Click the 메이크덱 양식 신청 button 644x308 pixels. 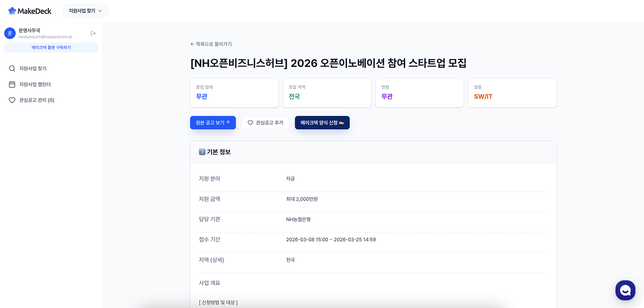pos(322,122)
